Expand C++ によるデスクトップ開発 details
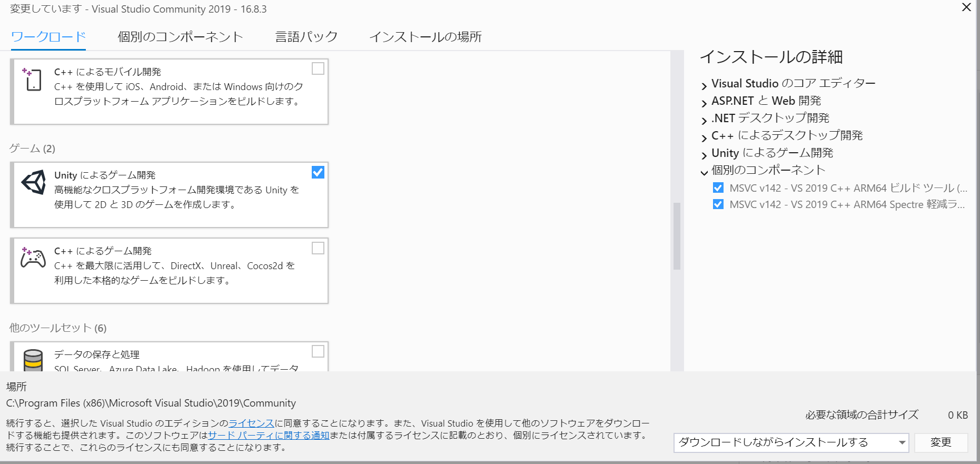The width and height of the screenshot is (980, 464). tap(704, 137)
